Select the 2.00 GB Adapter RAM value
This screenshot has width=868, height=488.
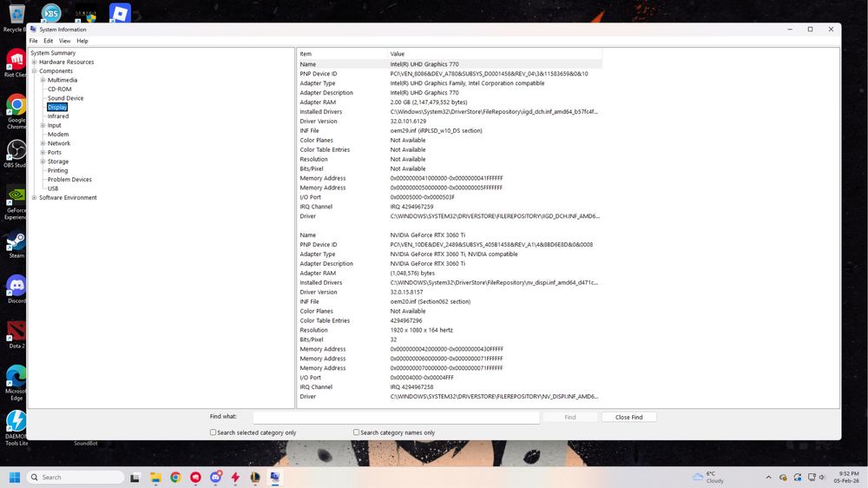click(429, 102)
